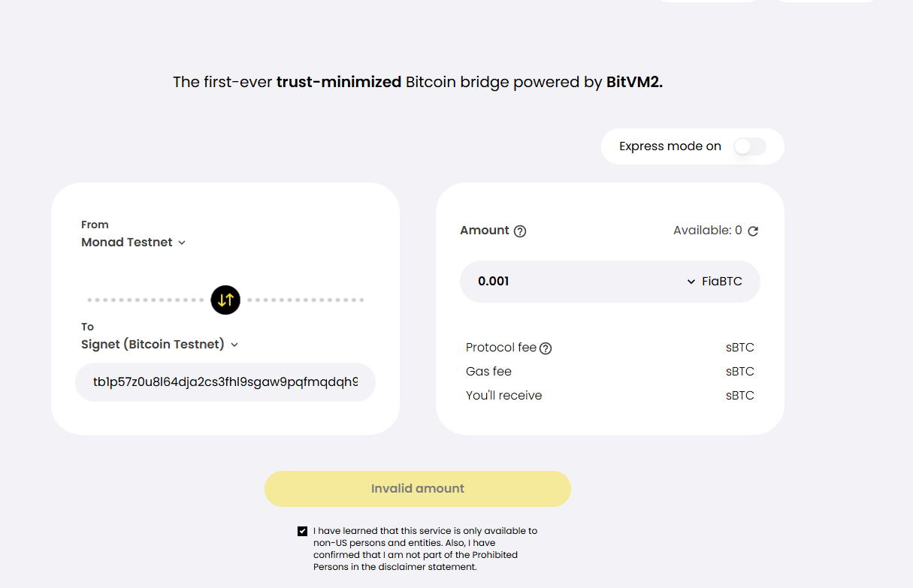Open the From network Monad Testnet dropdown
This screenshot has width=913, height=588.
pos(128,243)
